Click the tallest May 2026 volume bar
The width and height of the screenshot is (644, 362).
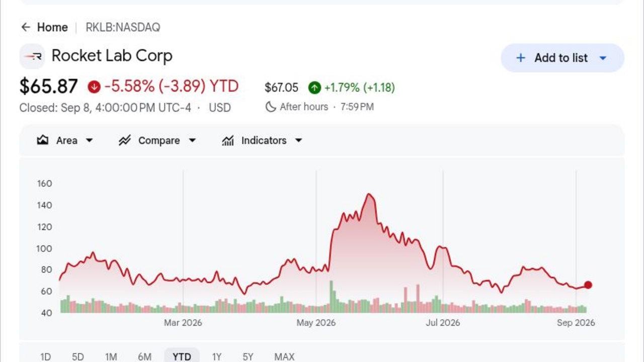tap(332, 297)
